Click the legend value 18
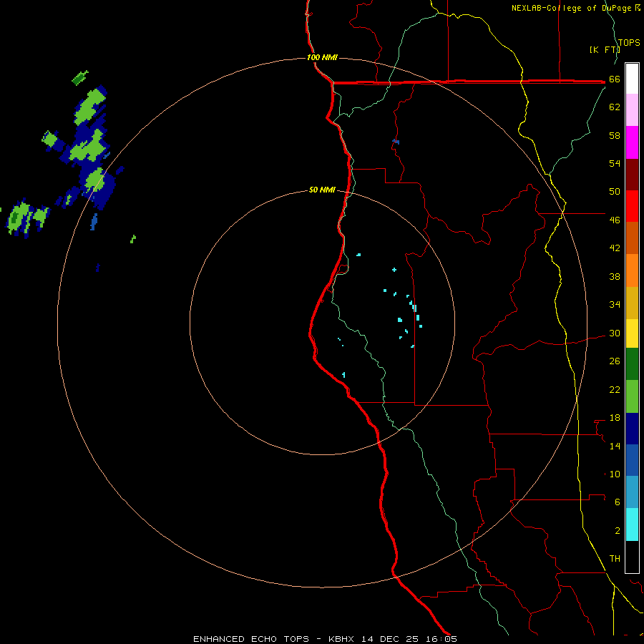 click(615, 418)
